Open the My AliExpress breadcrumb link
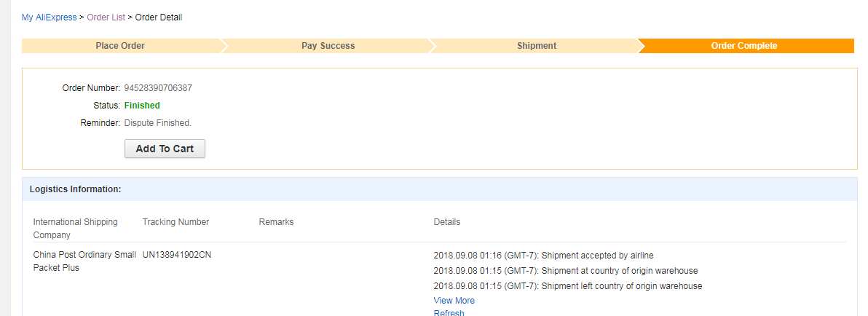The height and width of the screenshot is (316, 868). pos(49,17)
